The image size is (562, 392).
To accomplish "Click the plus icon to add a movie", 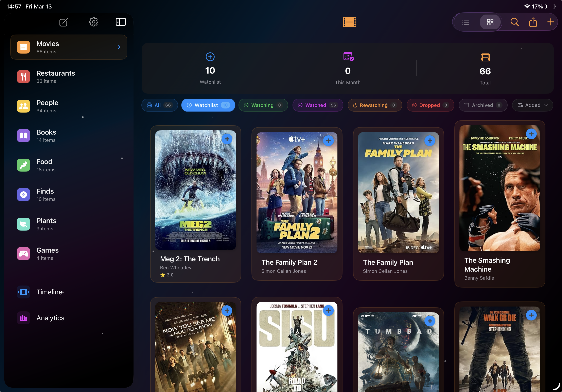I will click(550, 22).
